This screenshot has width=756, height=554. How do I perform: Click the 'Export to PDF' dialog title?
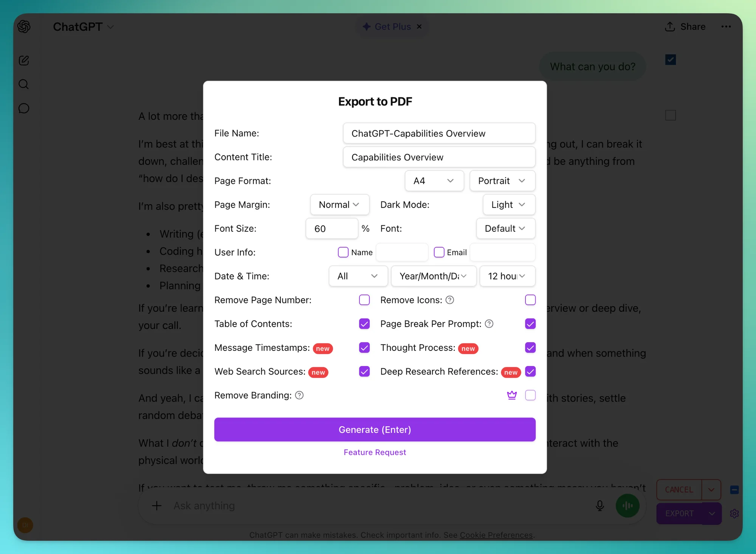[x=375, y=101]
